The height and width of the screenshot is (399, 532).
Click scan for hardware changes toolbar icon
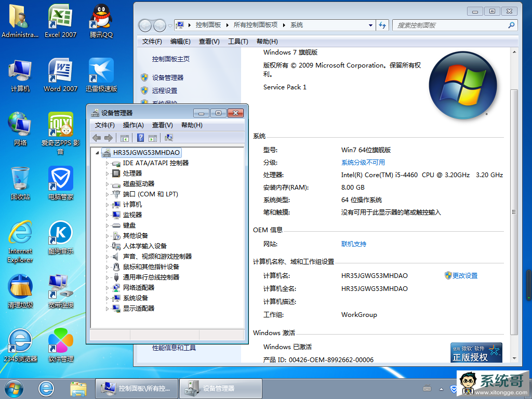point(169,138)
